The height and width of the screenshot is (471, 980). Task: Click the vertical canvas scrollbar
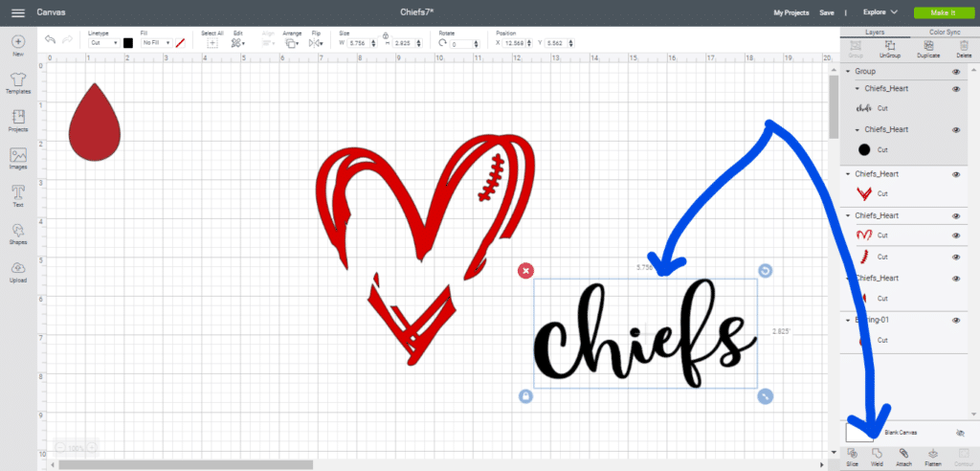tap(834, 106)
